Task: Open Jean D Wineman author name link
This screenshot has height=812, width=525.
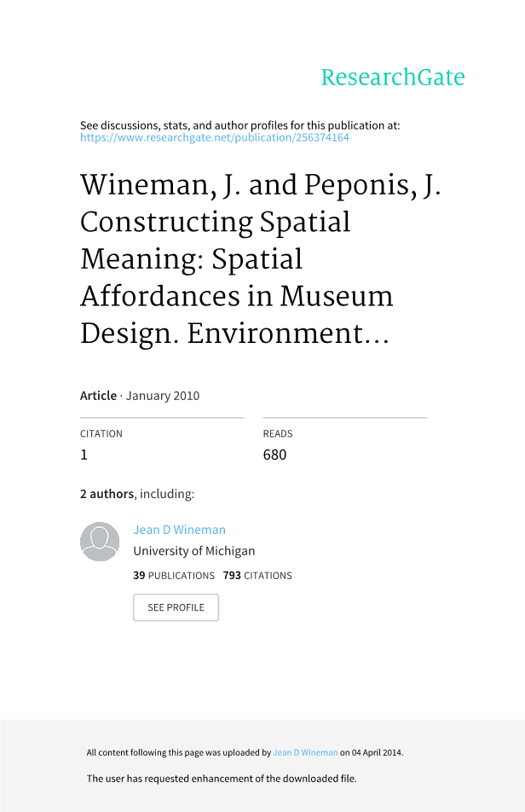Action: pos(179,530)
